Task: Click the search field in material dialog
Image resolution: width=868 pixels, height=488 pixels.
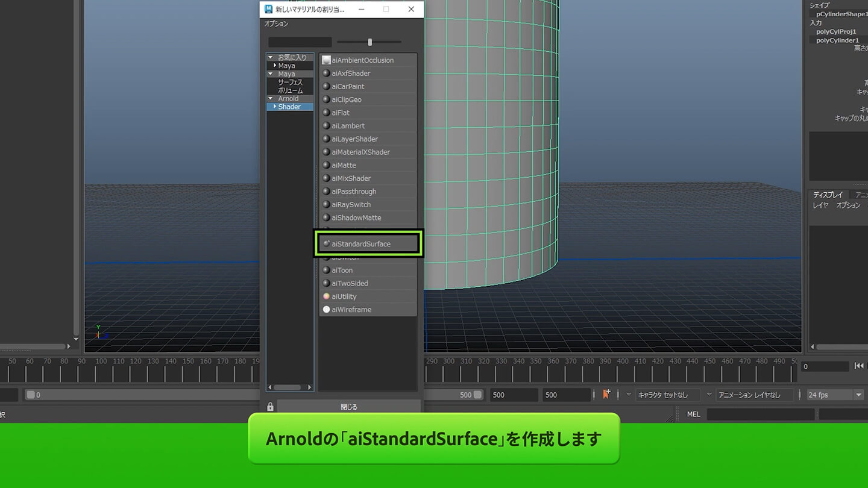Action: pos(300,42)
